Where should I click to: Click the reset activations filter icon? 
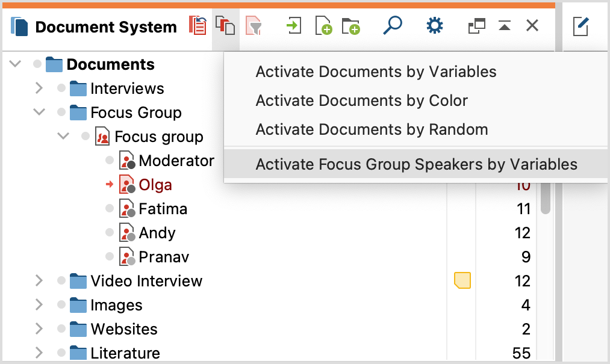254,26
